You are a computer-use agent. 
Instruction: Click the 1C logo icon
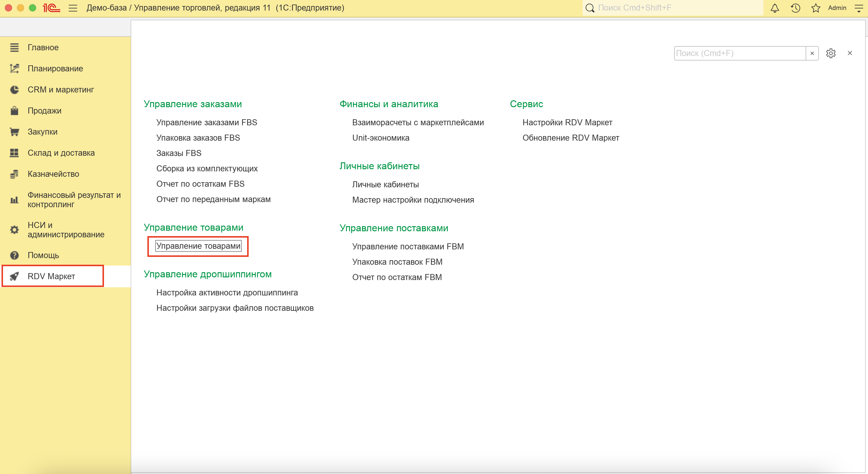point(51,8)
